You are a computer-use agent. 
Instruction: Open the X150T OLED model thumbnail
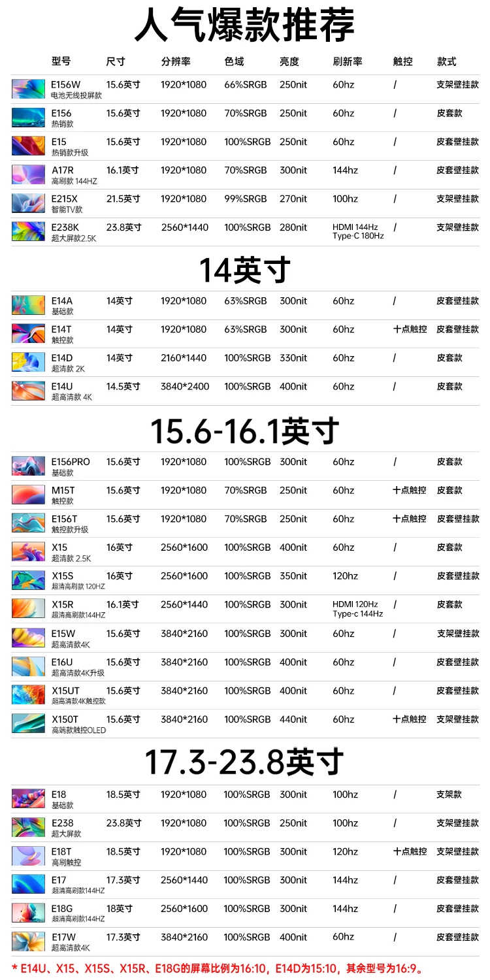(28, 723)
